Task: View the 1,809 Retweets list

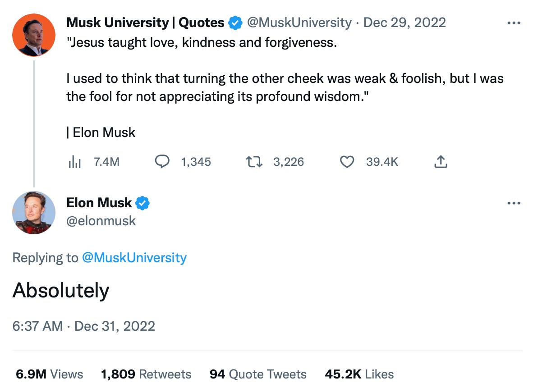Action: tap(146, 374)
